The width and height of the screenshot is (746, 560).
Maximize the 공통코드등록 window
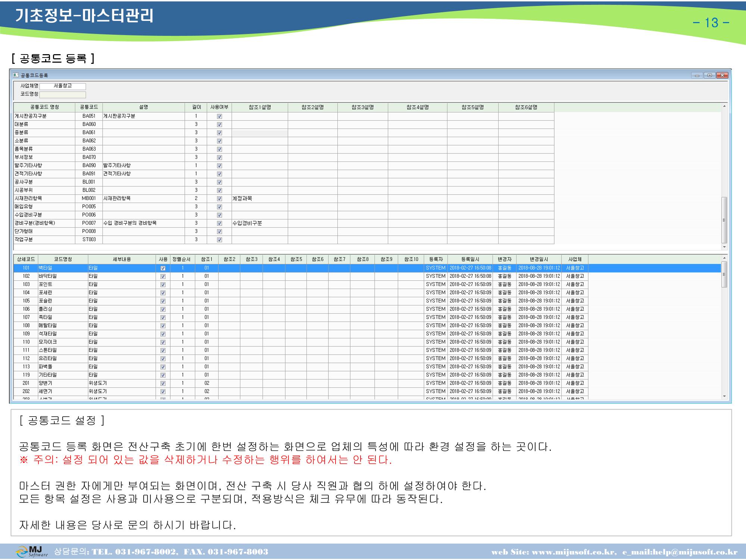point(709,75)
